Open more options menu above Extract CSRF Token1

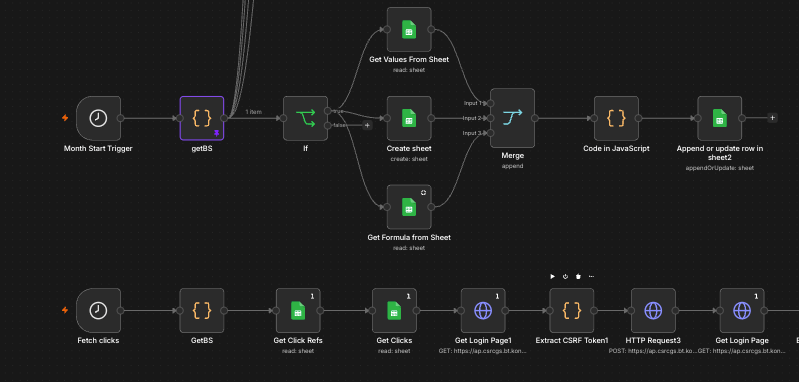(591, 277)
